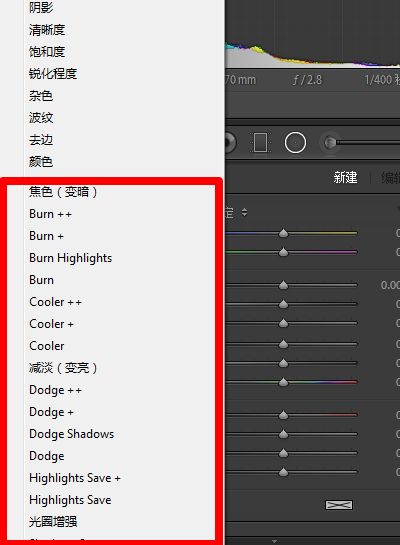The width and height of the screenshot is (400, 545).
Task: Select the 减淡（变亮）preset
Action: tap(63, 368)
